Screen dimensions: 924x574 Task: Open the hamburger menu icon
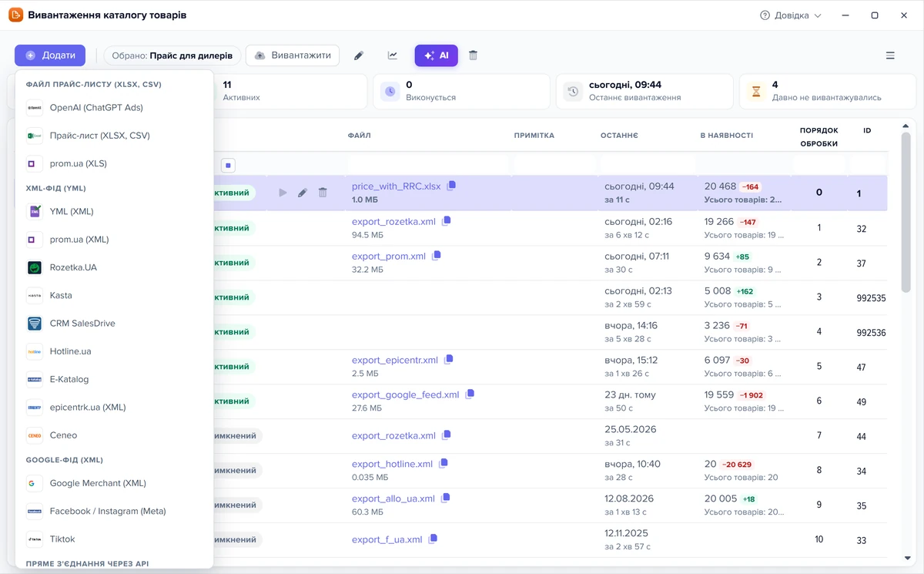click(x=890, y=55)
